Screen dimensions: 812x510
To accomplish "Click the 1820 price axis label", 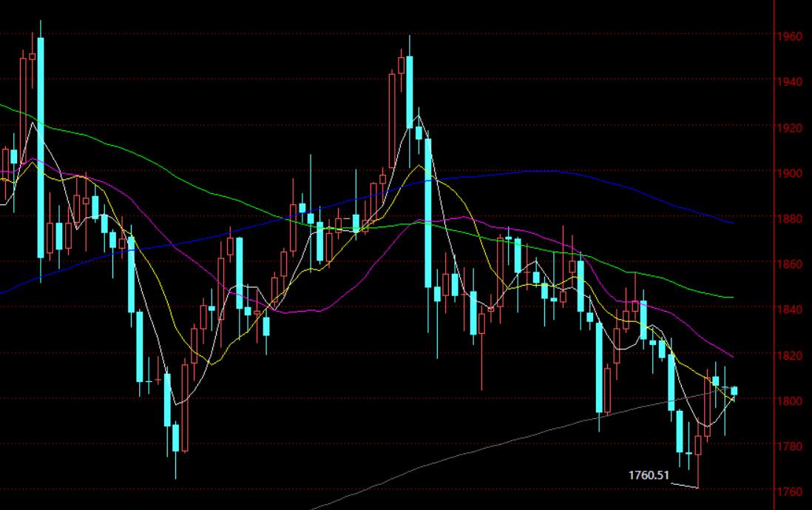I will (x=790, y=355).
